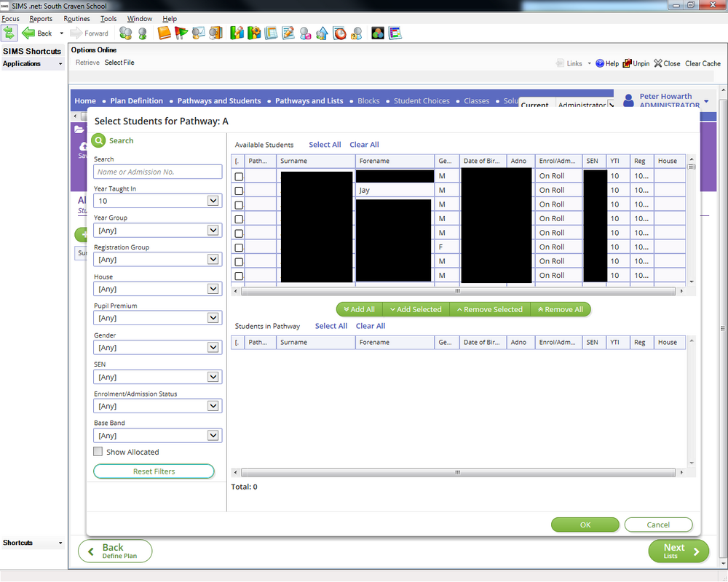Viewport: 728px width, 582px height.
Task: Open the Routines menu
Action: [76, 19]
